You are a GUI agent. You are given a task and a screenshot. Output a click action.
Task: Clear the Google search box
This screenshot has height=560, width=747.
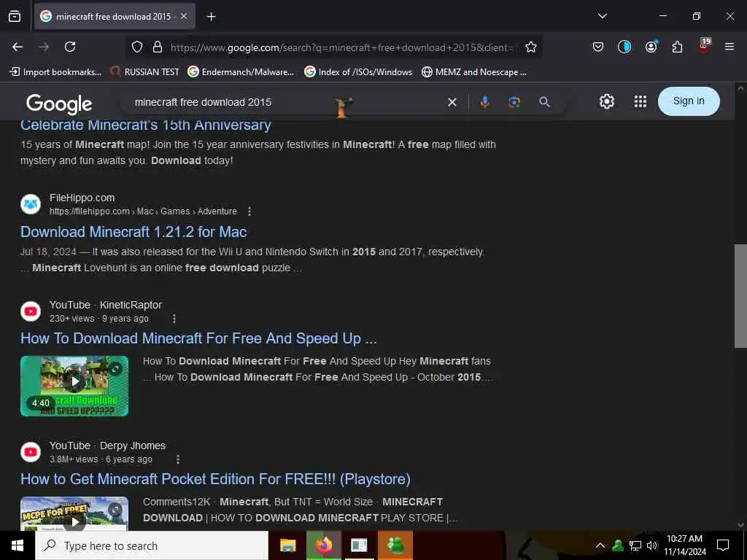pyautogui.click(x=452, y=102)
